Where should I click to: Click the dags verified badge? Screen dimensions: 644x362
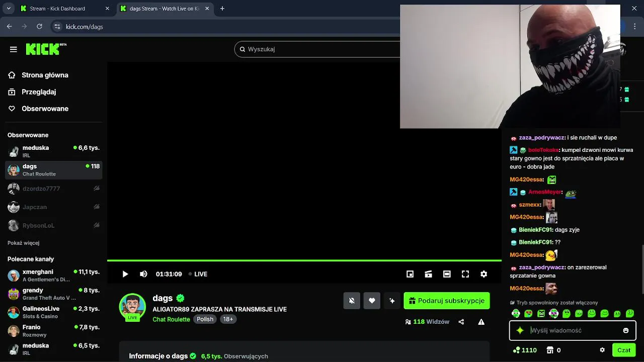[x=180, y=298]
